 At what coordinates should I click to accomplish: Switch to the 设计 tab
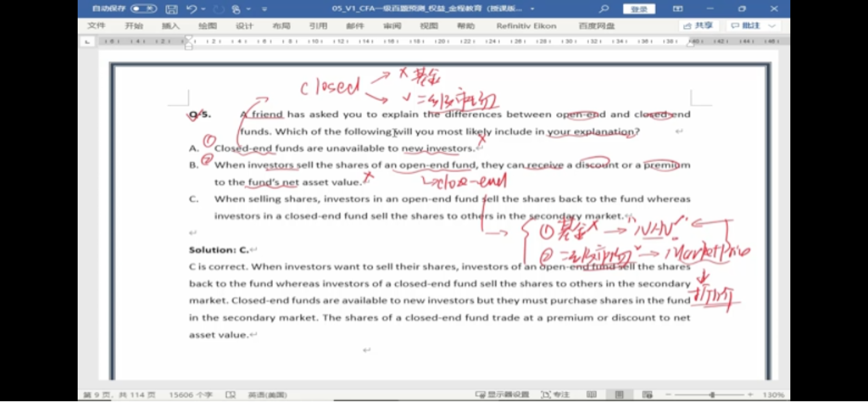coord(244,26)
